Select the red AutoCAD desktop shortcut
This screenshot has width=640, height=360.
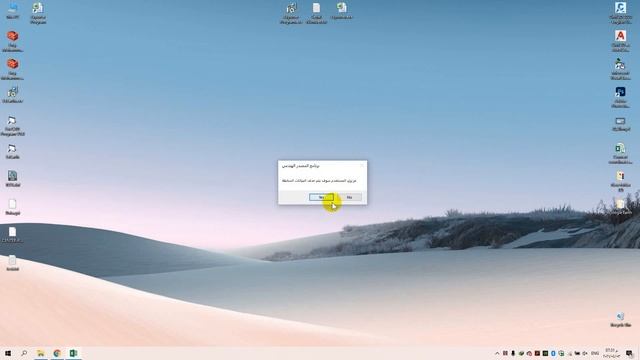pos(620,40)
